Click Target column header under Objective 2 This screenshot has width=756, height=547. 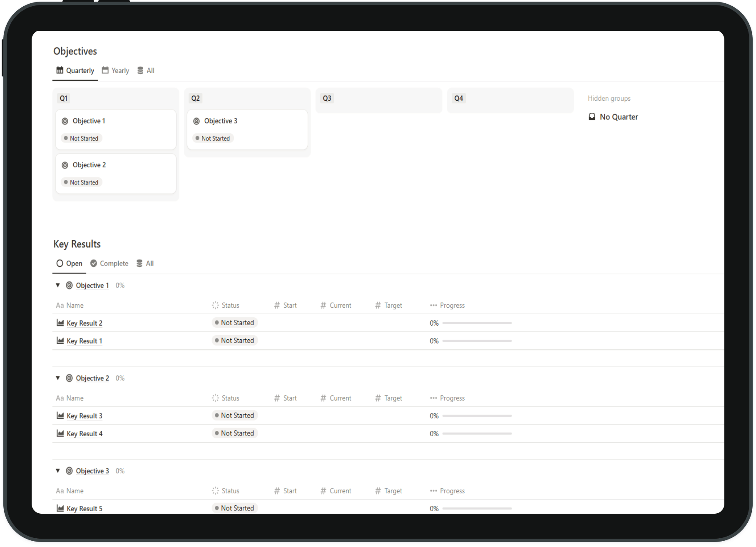coord(388,398)
